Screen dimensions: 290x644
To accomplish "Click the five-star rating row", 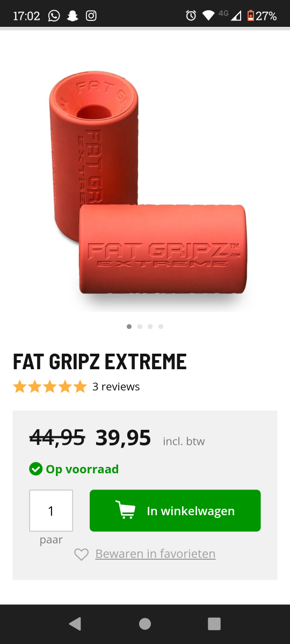I will (50, 386).
